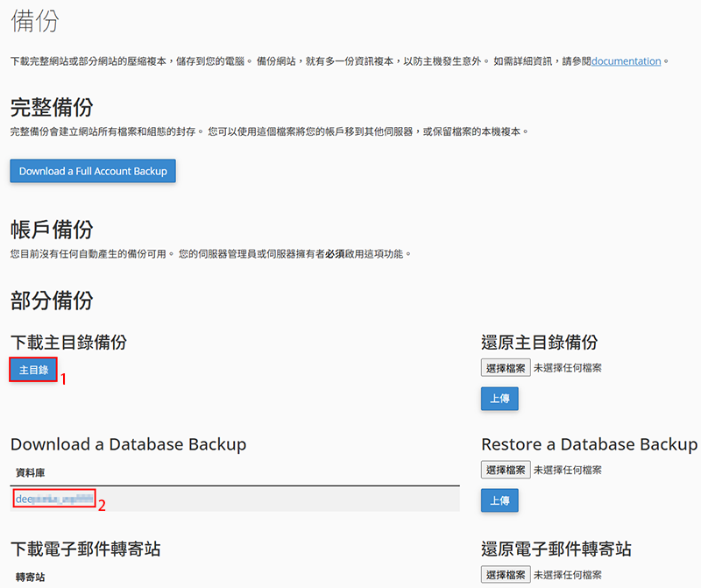The height and width of the screenshot is (588, 701).
Task: Click 未選擇任何檔案 text under 還原電子郵件轉寄站
Action: [567, 576]
